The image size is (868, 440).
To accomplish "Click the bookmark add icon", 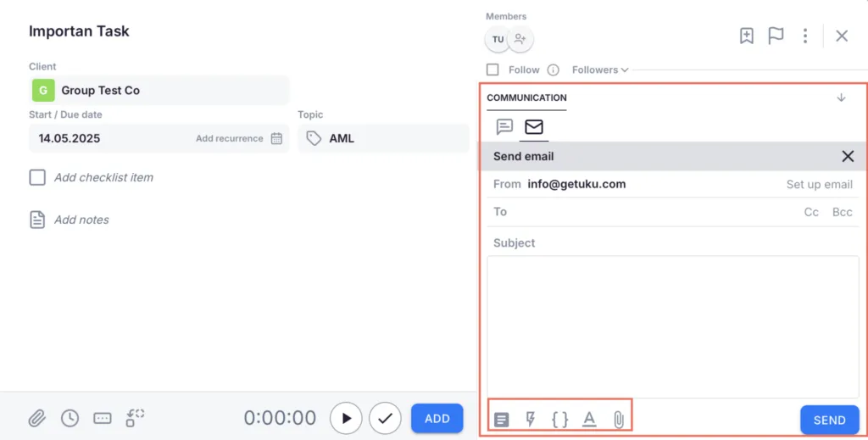I will point(746,36).
